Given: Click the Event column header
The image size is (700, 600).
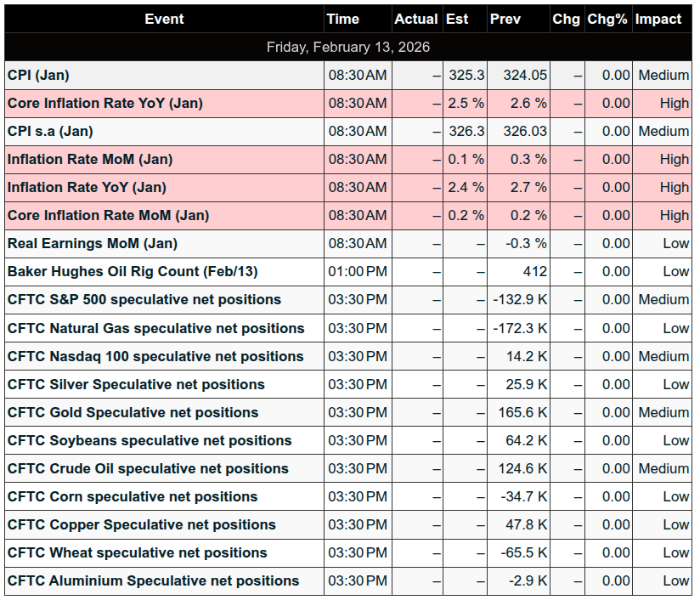Looking at the screenshot, I should [164, 19].
